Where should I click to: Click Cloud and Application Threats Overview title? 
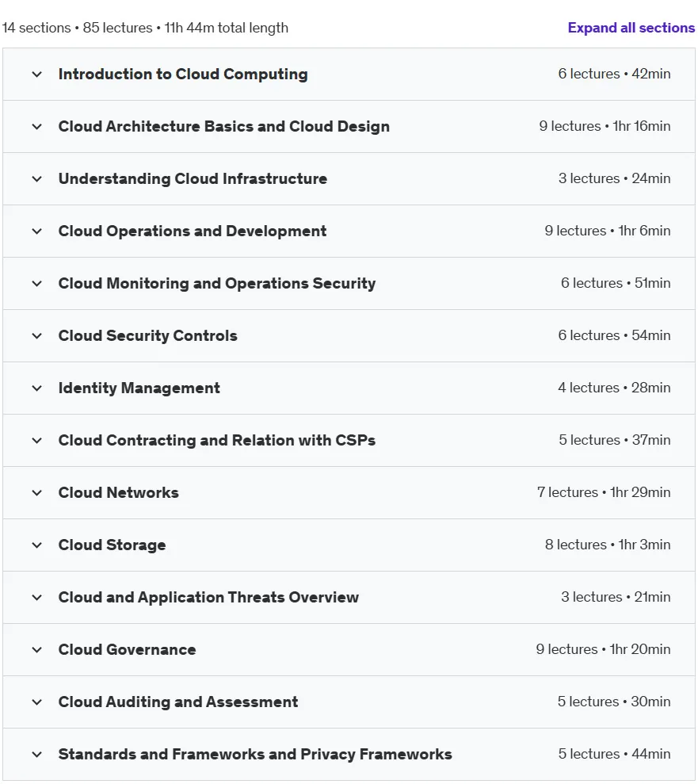click(208, 597)
